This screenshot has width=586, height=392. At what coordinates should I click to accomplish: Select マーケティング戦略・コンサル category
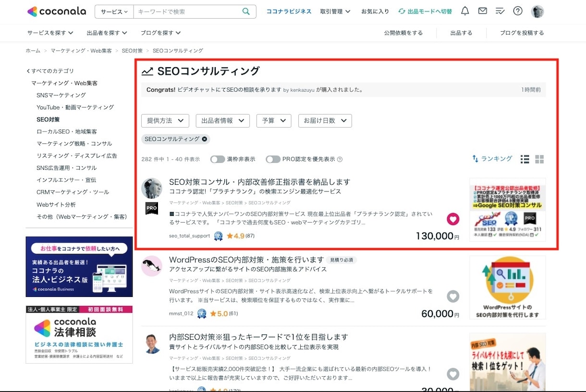[74, 143]
